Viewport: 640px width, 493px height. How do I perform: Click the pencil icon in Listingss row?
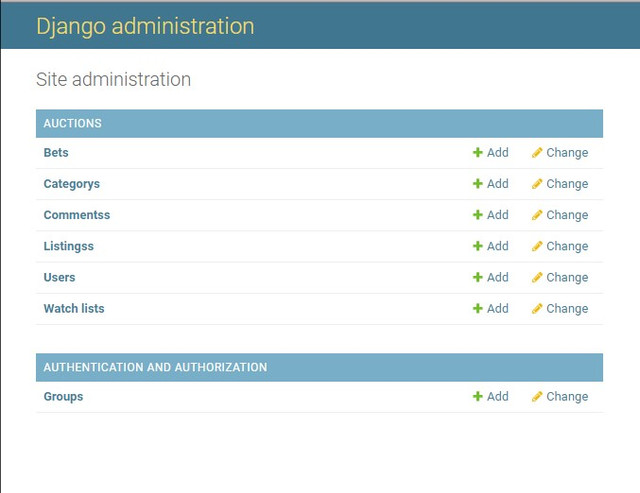(x=537, y=246)
